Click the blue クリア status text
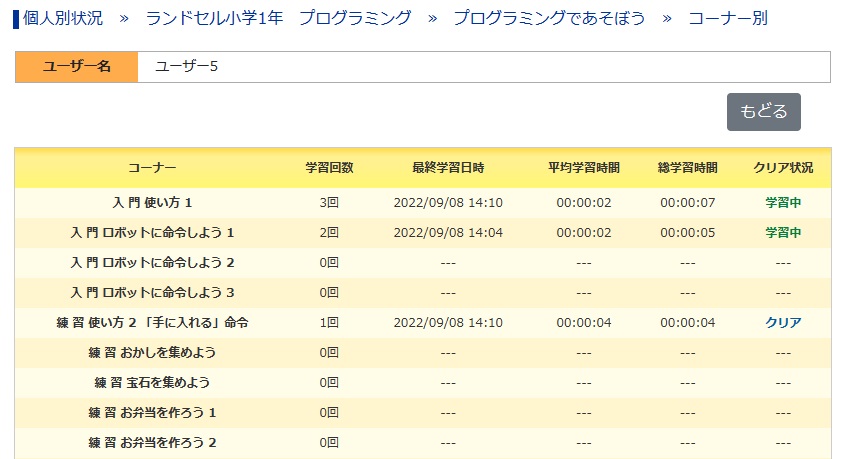This screenshot has height=459, width=848. pyautogui.click(x=783, y=323)
